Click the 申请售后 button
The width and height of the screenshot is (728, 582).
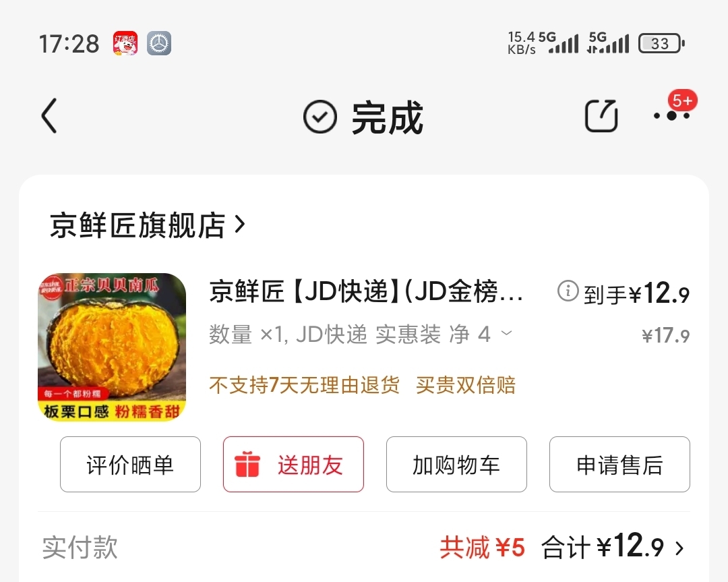point(619,464)
